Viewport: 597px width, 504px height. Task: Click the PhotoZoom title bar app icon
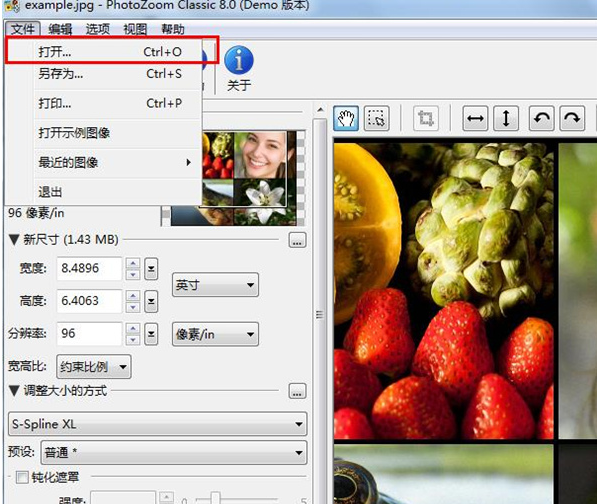(x=12, y=5)
